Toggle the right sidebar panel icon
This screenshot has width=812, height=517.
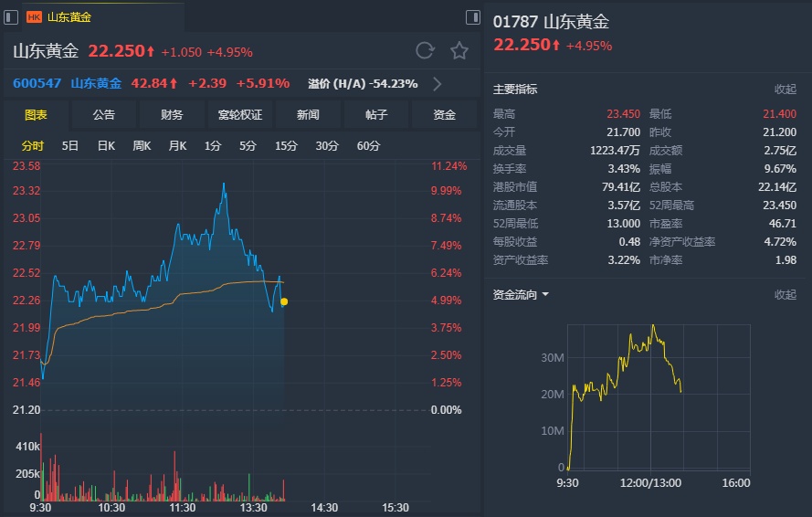(x=473, y=16)
